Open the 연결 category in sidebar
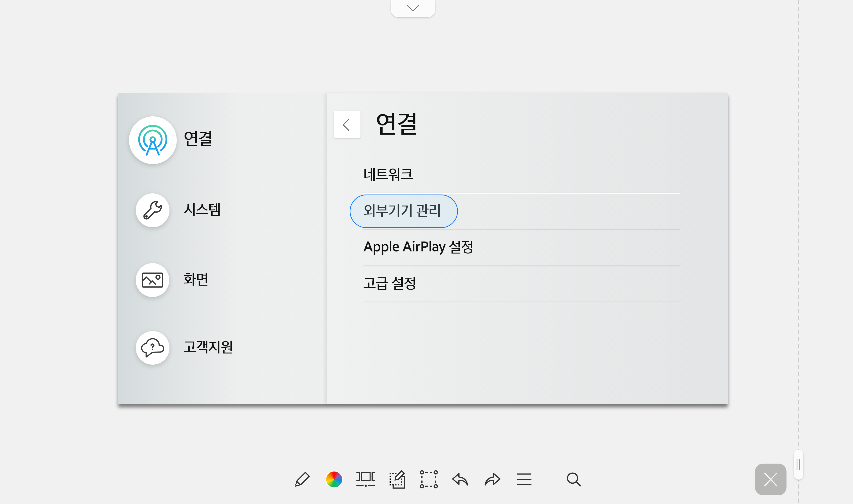The image size is (853, 504). (171, 140)
